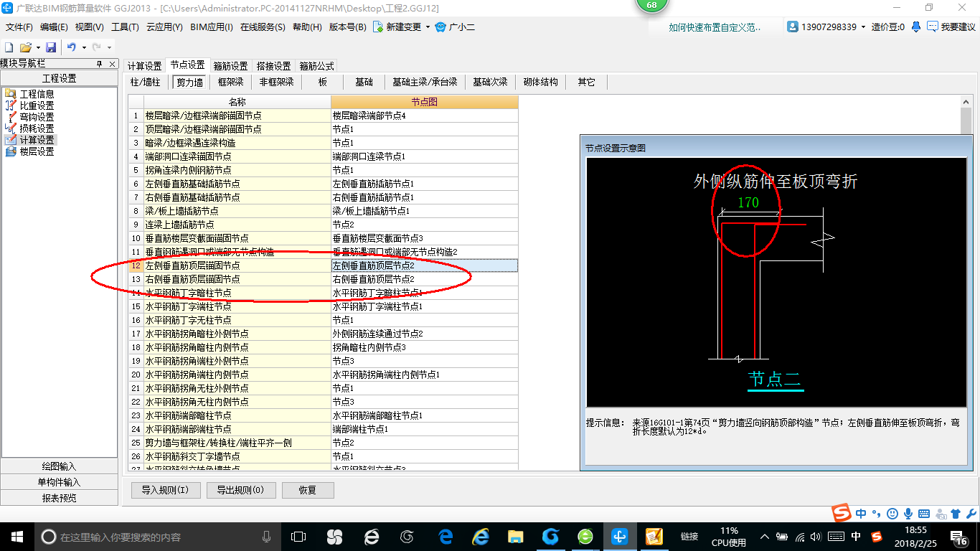
Task: Click the 节点图 column header
Action: coord(424,102)
